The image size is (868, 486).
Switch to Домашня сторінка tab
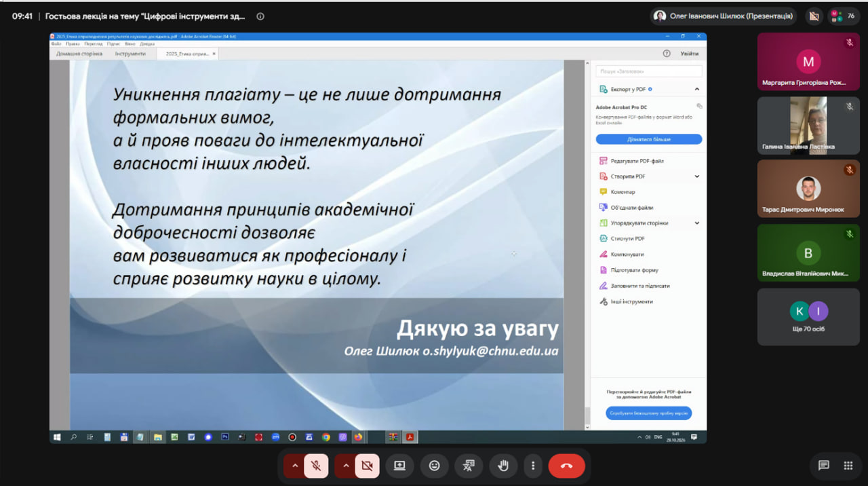click(x=79, y=54)
